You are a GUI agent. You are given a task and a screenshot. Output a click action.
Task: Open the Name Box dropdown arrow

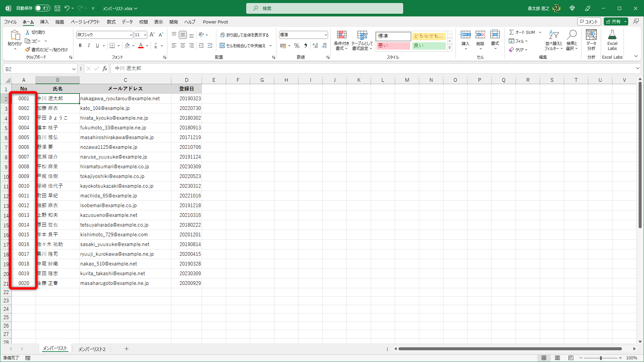click(74, 69)
